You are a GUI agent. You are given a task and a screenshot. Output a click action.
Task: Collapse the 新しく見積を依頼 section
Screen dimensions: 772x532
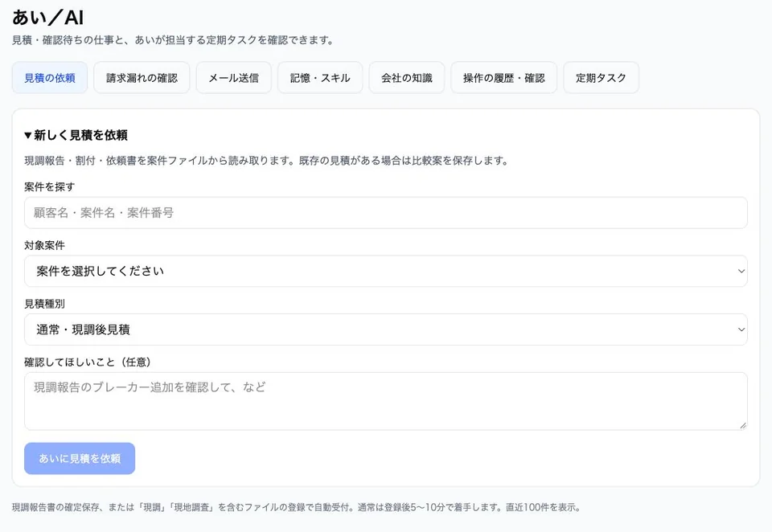point(76,135)
